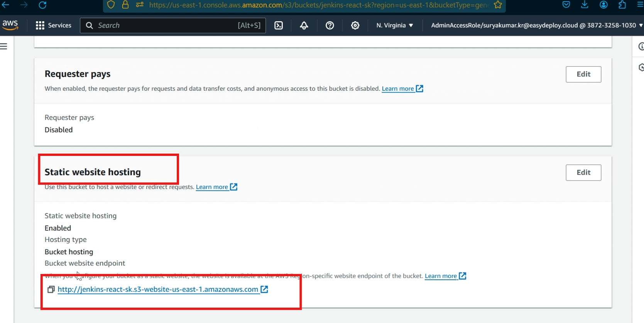Click the 'Hosting type' label
This screenshot has width=644, height=323.
[66, 240]
